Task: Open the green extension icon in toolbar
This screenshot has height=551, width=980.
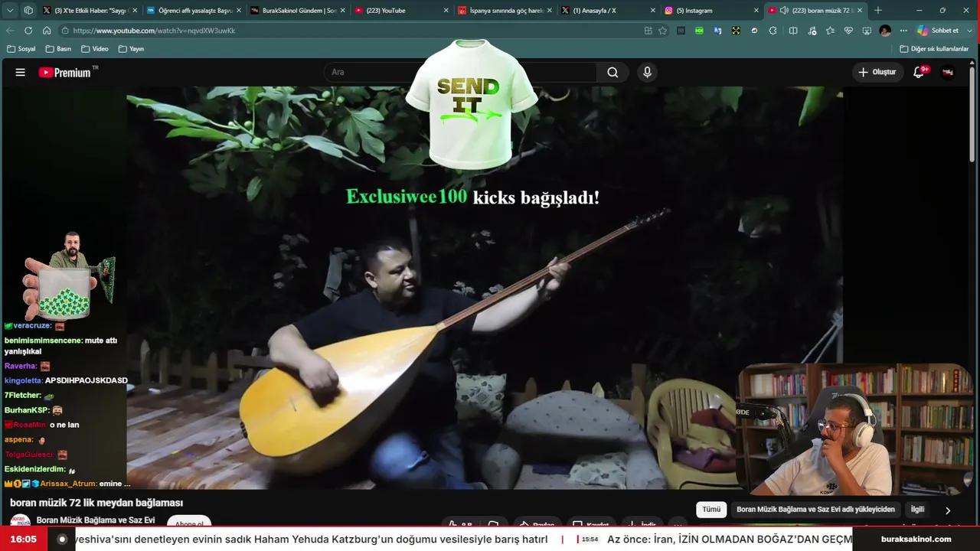Action: pyautogui.click(x=699, y=31)
